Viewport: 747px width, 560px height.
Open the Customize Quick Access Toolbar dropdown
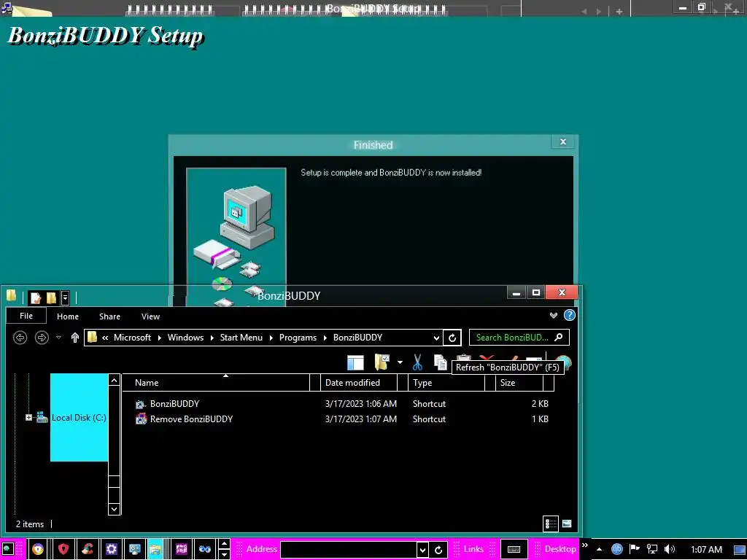pyautogui.click(x=65, y=298)
